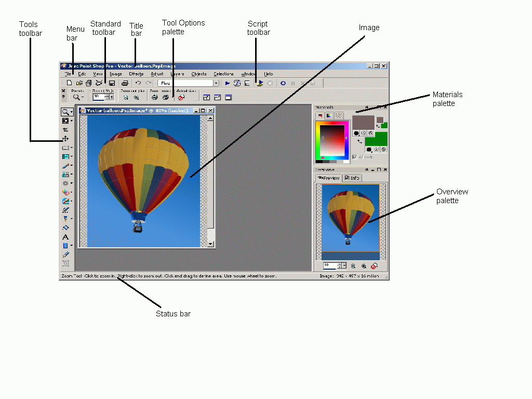Screen dimensions: 532x399
Task: Click the image window's scroll down arrow
Action: coord(210,244)
